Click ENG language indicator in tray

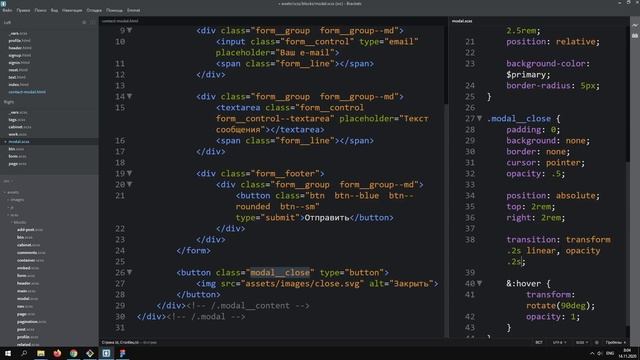point(610,353)
